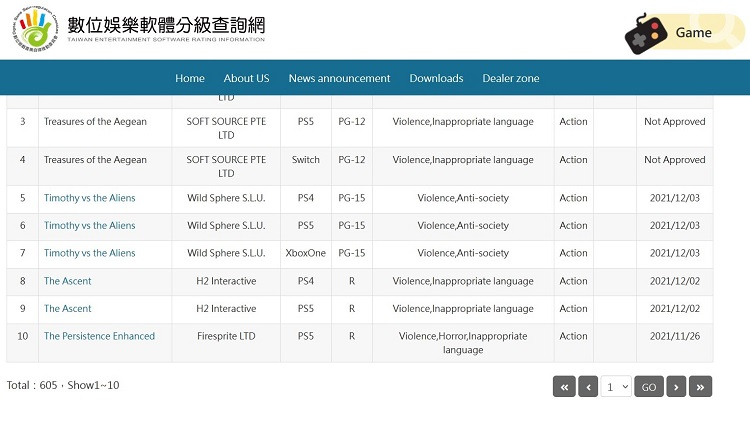Click PG-15 rating in row 7

point(352,253)
